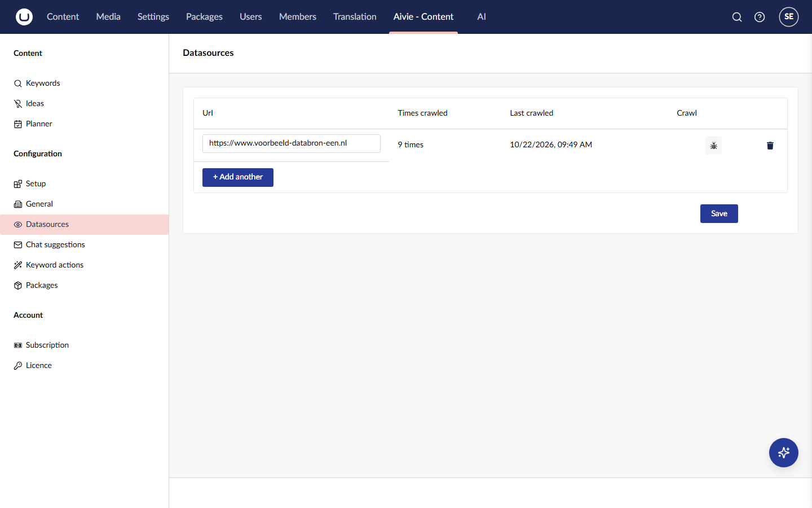Switch to Packages top section
Viewport: 812px width, 508px height.
coord(204,17)
